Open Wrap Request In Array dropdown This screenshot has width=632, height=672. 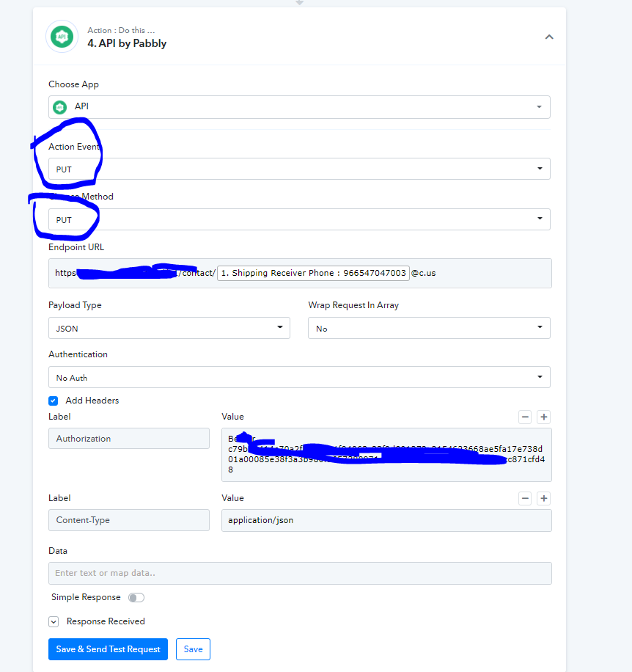pyautogui.click(x=429, y=328)
